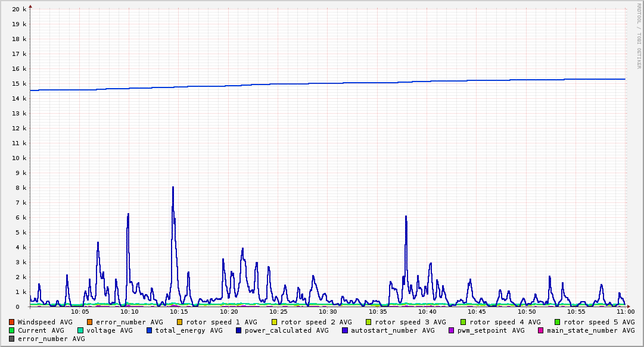The width and height of the screenshot is (644, 347).
Task: Click the RRDTOOL / TOBI OETIKER watermark
Action: (x=639, y=36)
